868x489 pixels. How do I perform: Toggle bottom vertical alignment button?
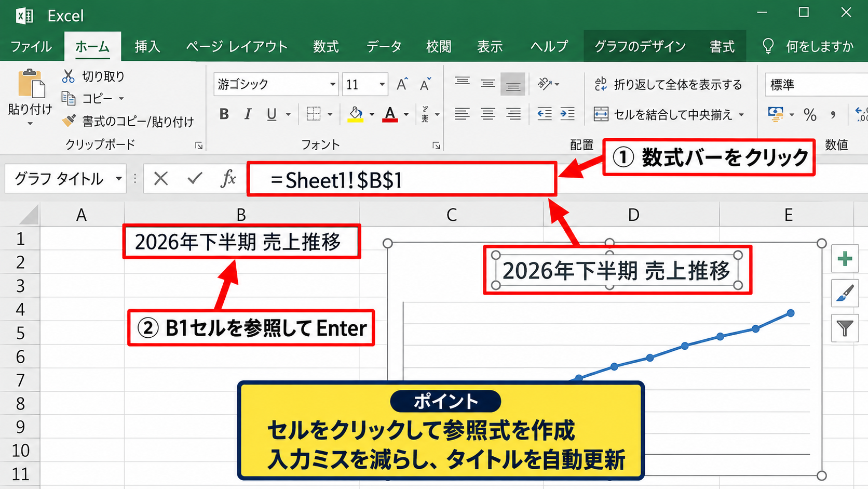[x=513, y=84]
